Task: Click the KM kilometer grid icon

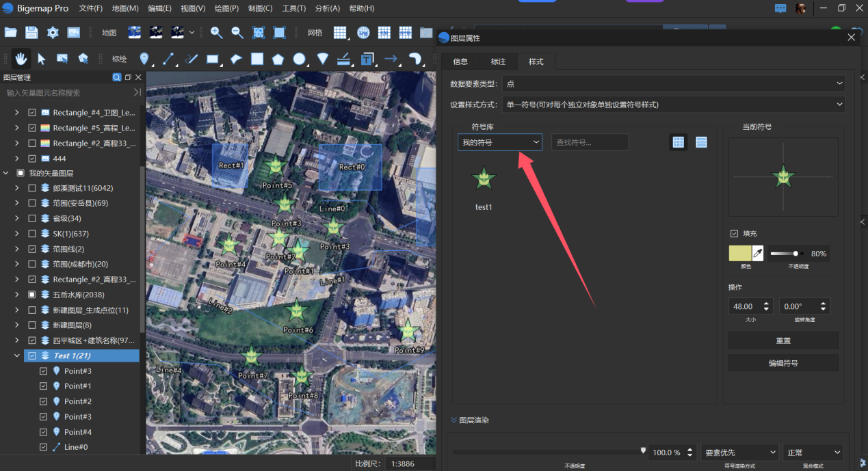Action: coord(384,32)
